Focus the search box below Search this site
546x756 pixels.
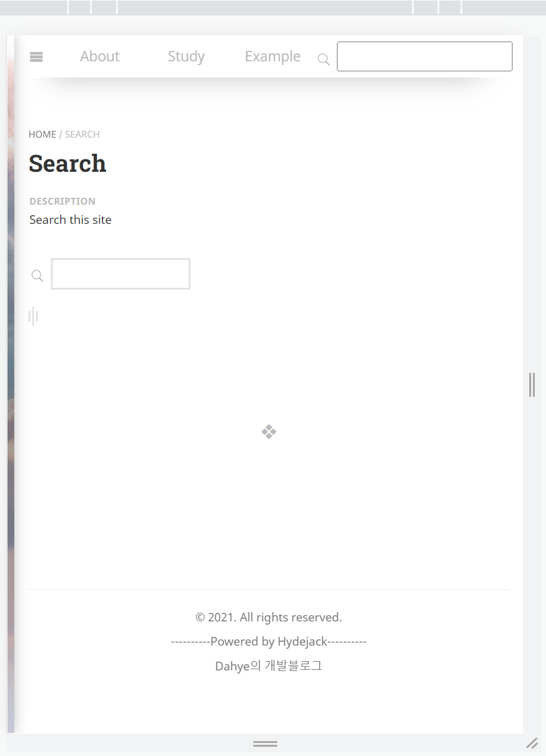pos(120,273)
